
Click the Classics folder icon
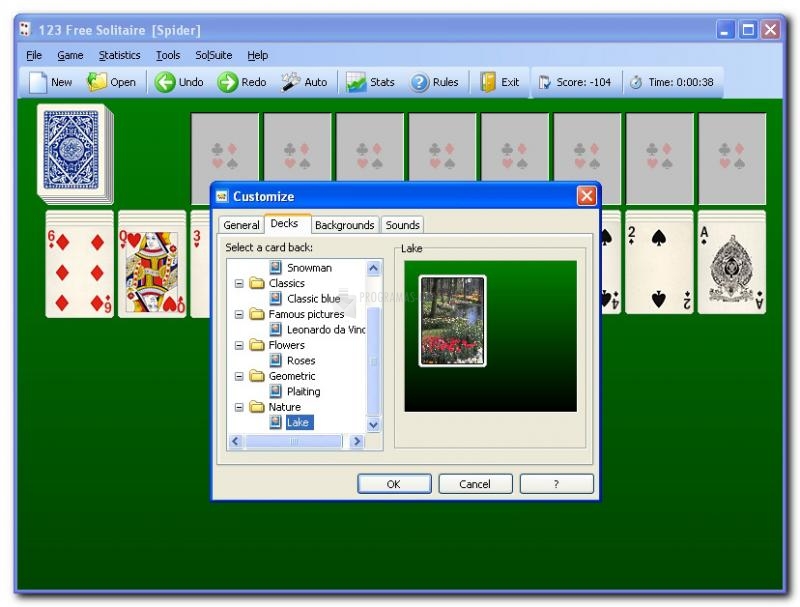click(x=257, y=283)
